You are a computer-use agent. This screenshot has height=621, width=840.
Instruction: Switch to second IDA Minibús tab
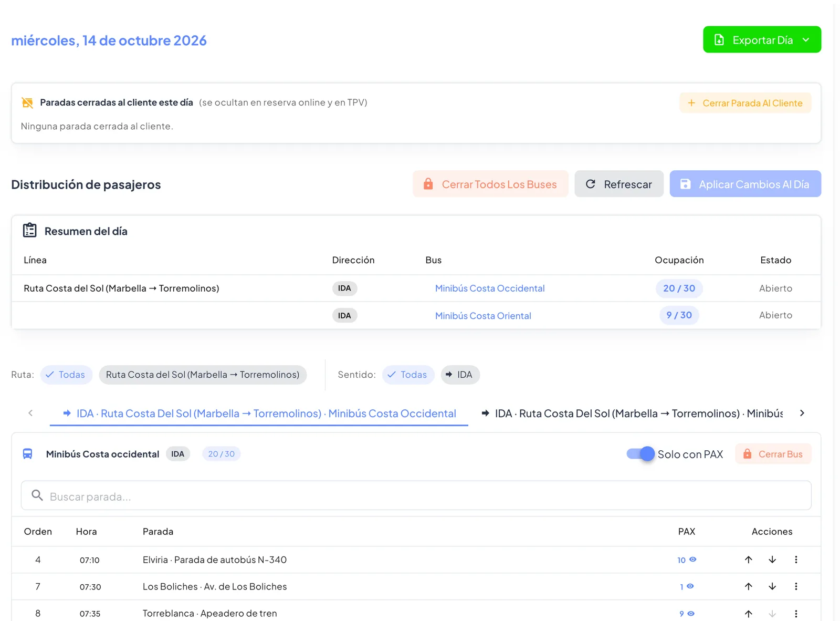632,413
